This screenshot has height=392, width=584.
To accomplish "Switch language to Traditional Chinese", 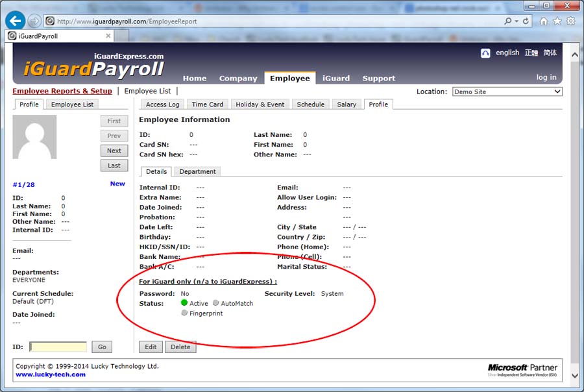I will [531, 53].
